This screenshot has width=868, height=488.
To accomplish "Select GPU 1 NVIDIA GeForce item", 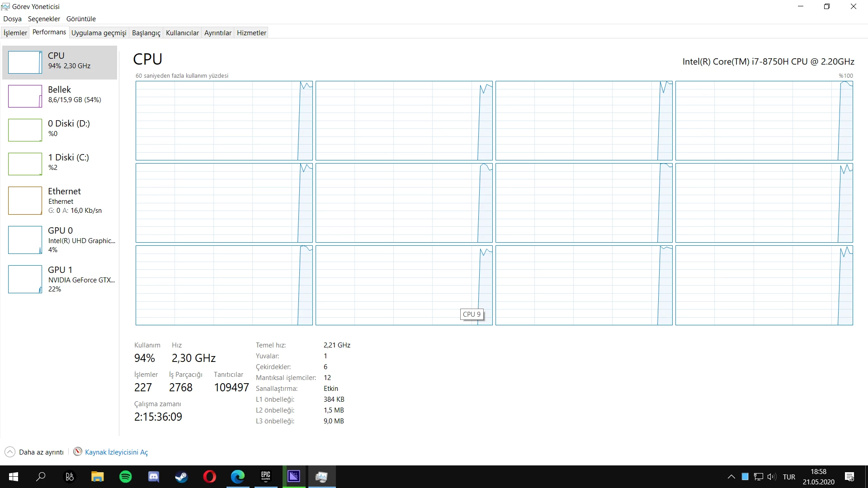I will 59,279.
